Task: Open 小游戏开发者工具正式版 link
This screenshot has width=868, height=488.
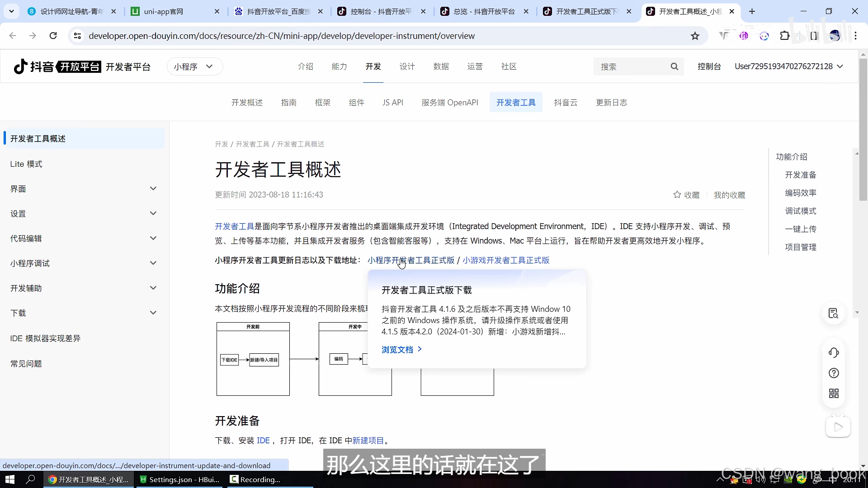Action: (506, 260)
